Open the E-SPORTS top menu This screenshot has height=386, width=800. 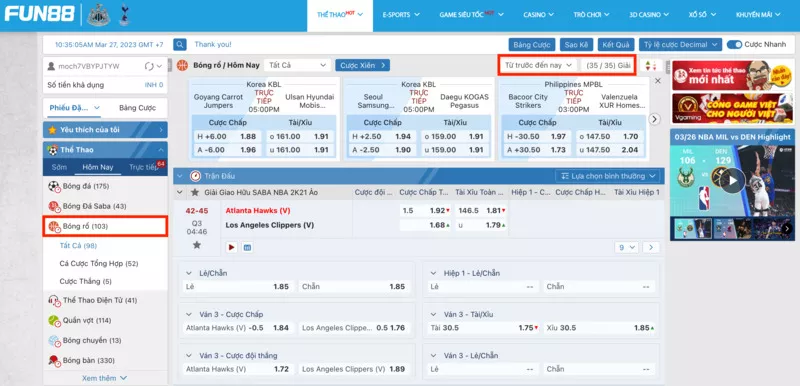tap(401, 15)
